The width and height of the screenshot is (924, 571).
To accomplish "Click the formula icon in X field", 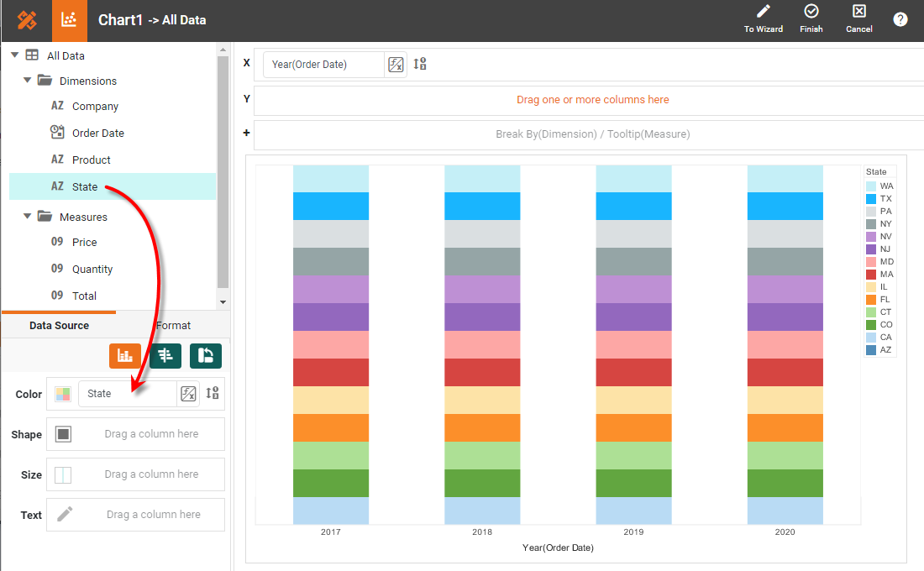I will coord(395,65).
